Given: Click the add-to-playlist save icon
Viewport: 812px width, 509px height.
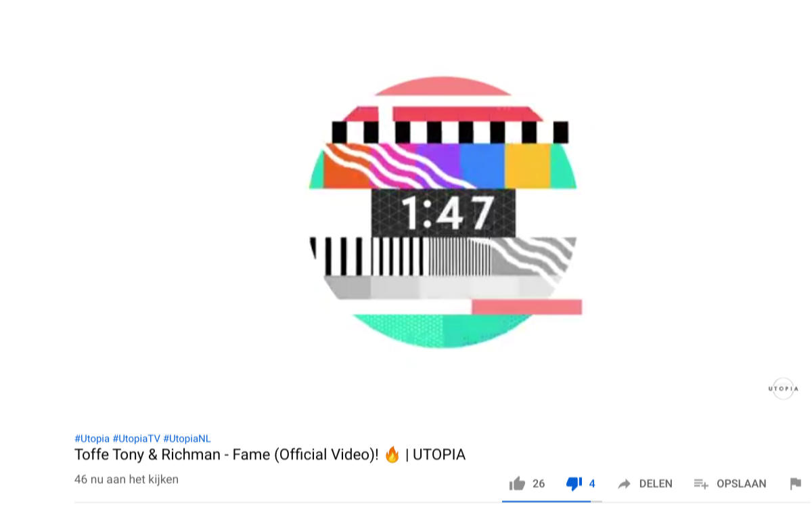Looking at the screenshot, I should [701, 484].
